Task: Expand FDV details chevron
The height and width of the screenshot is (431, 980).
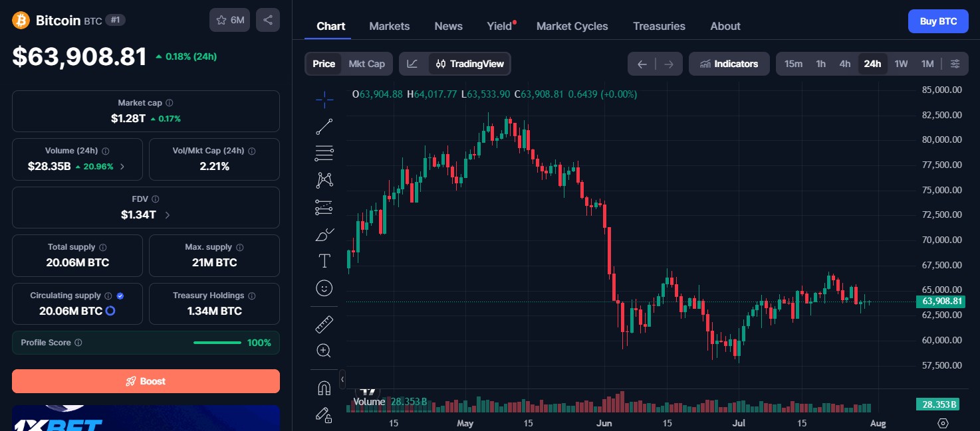Action: [x=167, y=215]
